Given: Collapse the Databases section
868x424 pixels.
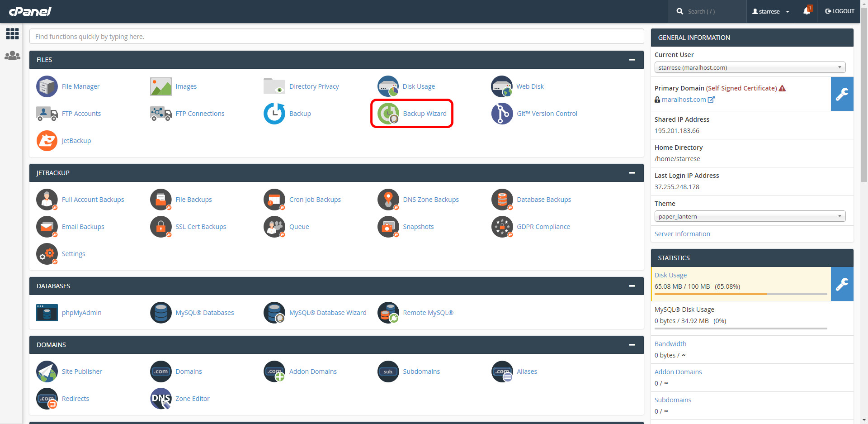Looking at the screenshot, I should pyautogui.click(x=632, y=286).
